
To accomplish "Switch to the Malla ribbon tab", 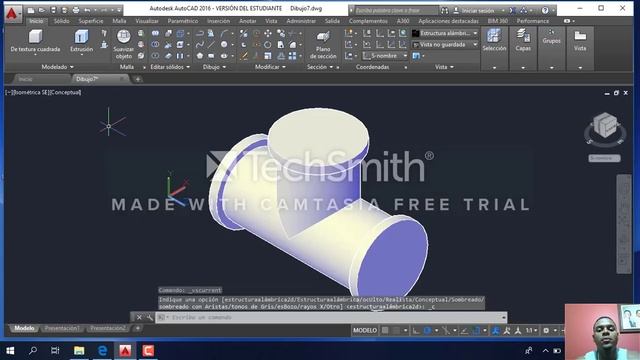I will click(x=119, y=21).
